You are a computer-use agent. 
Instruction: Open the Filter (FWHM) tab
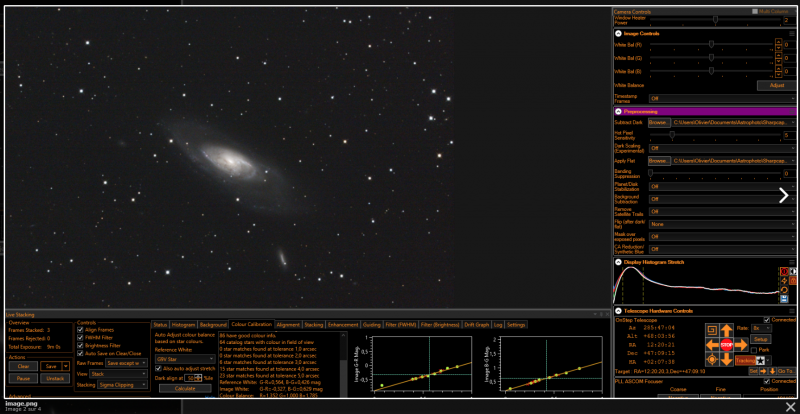(401, 325)
